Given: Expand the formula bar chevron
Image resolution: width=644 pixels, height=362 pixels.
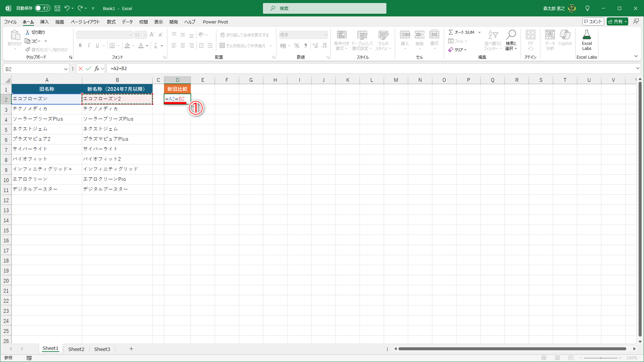Looking at the screenshot, I should [x=637, y=68].
